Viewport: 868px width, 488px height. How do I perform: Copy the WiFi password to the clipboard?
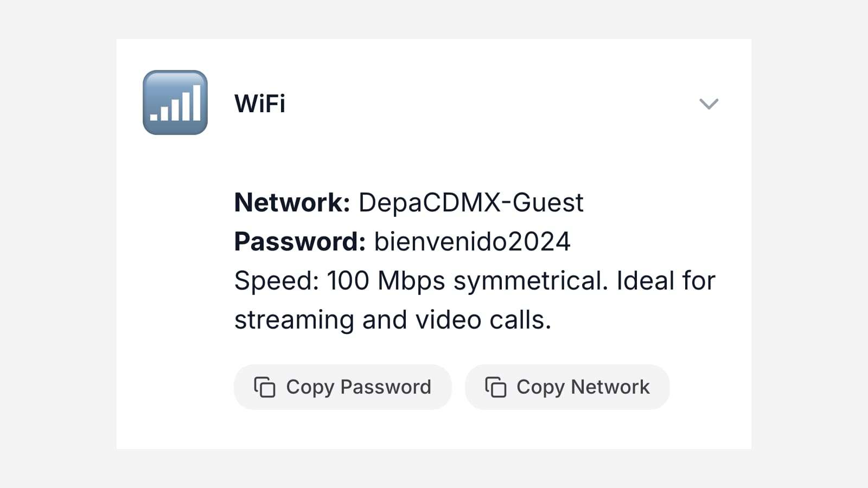[343, 387]
